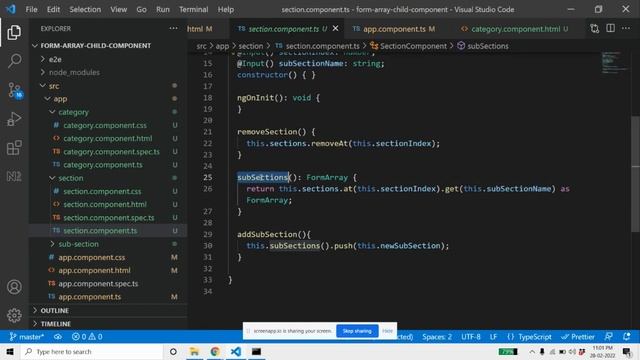Open the Help menu
Screen dimensions: 640x360
[x=226, y=9]
